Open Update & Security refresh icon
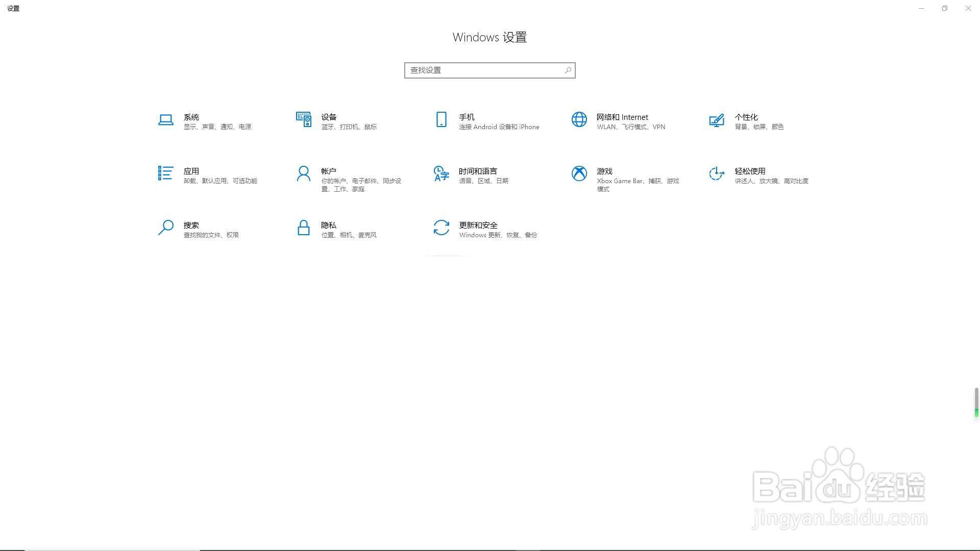The image size is (980, 551). click(441, 228)
